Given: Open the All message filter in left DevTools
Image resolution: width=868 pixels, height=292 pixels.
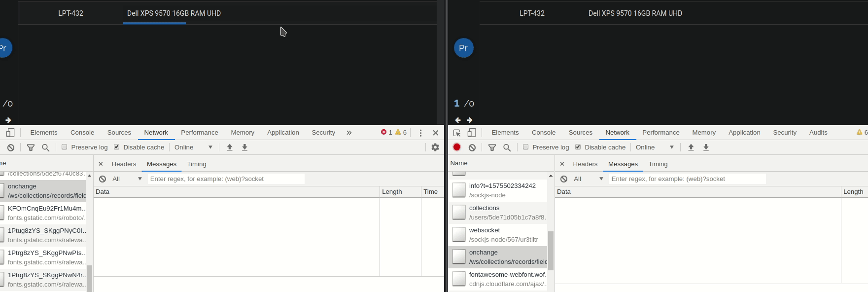Looking at the screenshot, I should click(127, 179).
